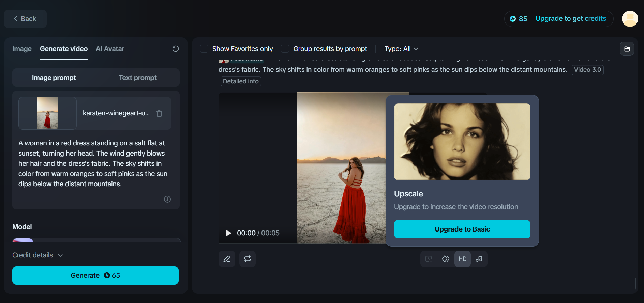This screenshot has height=303, width=644.
Task: Click the credits coin icon showing 85
Action: click(x=513, y=19)
